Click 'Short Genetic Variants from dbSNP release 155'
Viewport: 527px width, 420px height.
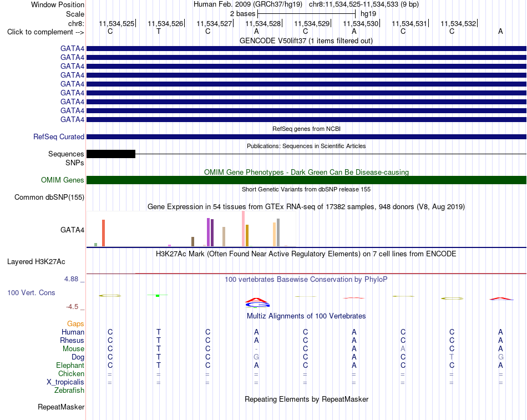click(x=306, y=189)
